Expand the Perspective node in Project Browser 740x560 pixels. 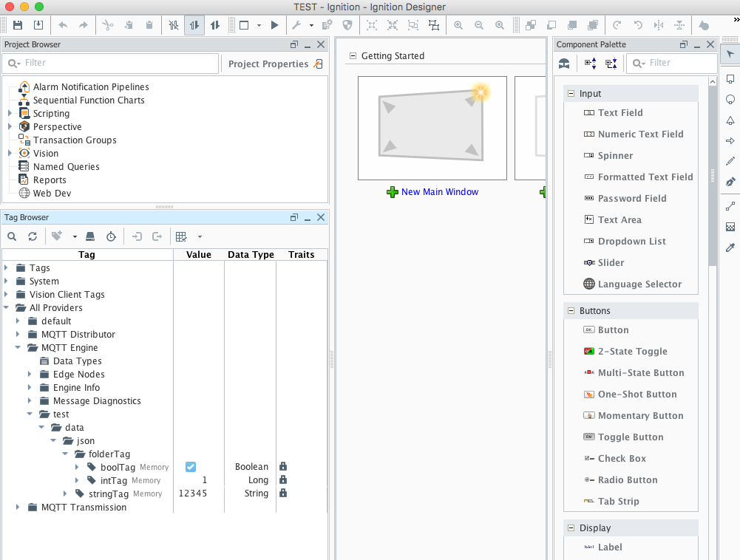tap(10, 126)
